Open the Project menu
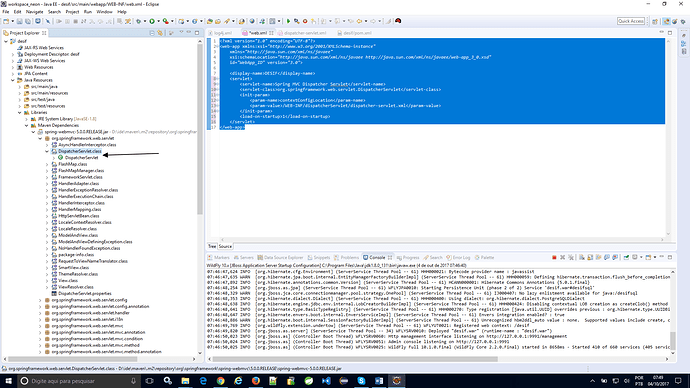 coord(72,12)
